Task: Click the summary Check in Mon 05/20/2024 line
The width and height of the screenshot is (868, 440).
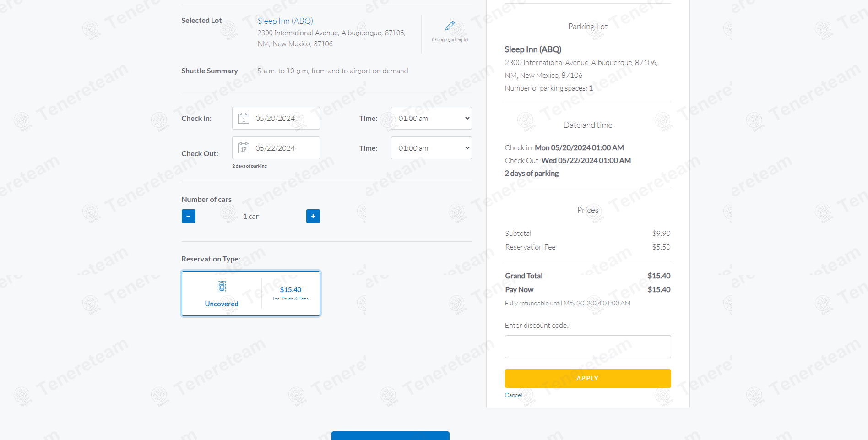Action: click(x=564, y=148)
